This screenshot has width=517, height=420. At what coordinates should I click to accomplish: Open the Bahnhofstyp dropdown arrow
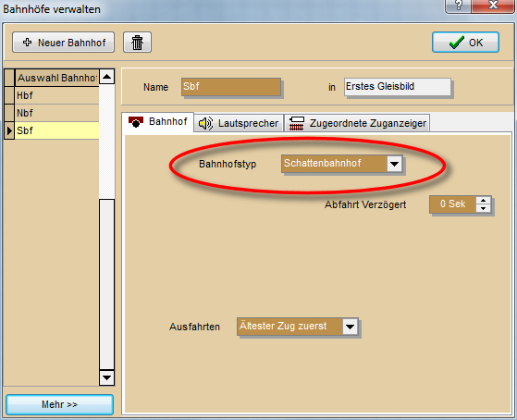click(x=394, y=164)
